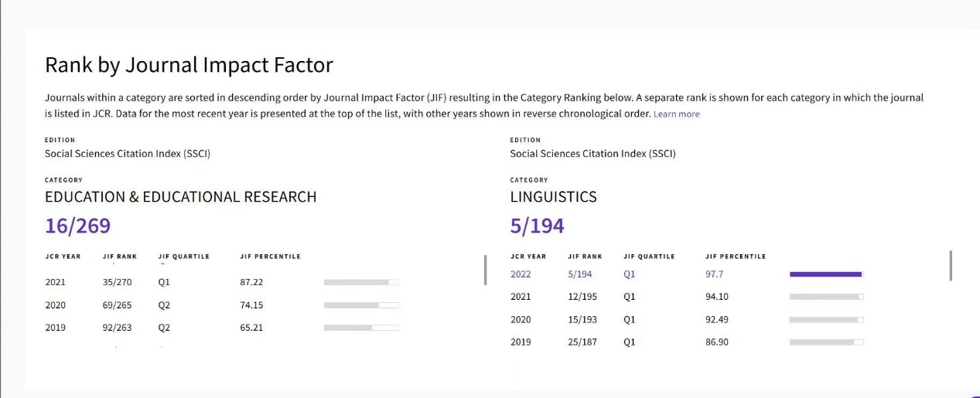This screenshot has width=980, height=398.
Task: Open the Learn more link
Action: 676,114
